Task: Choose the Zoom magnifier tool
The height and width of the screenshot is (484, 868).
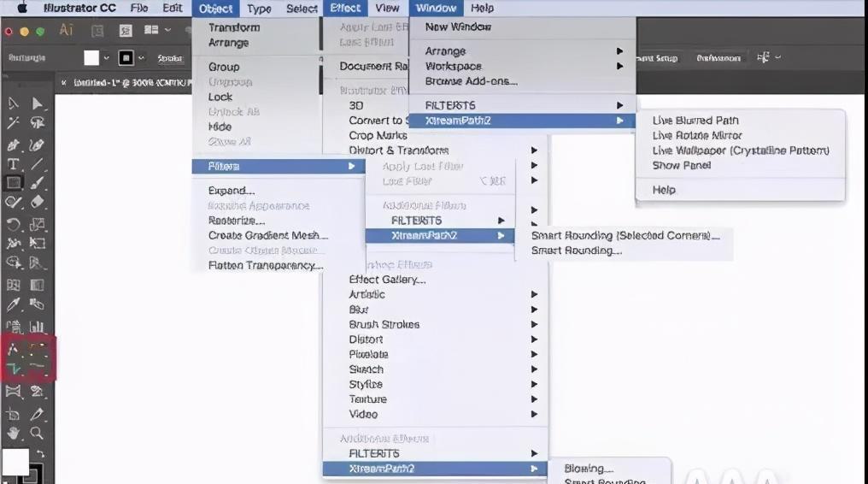Action: point(38,434)
